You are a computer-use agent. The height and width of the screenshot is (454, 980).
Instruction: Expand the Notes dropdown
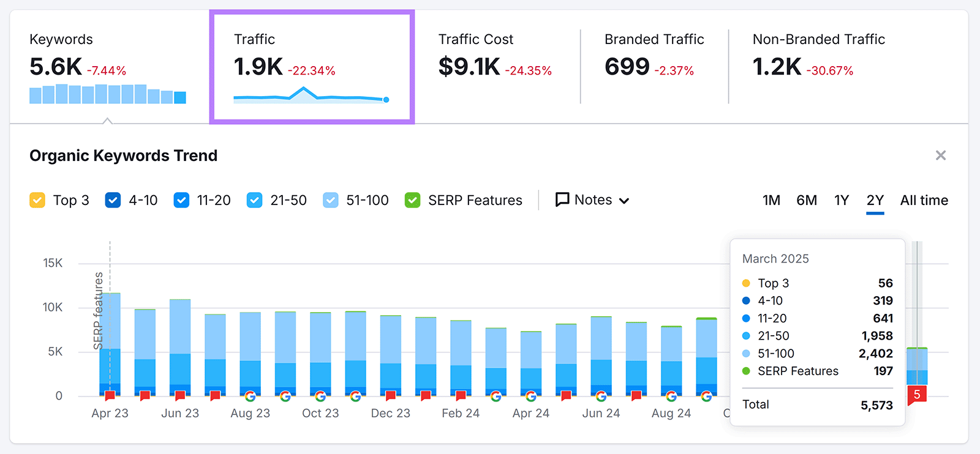click(x=592, y=200)
